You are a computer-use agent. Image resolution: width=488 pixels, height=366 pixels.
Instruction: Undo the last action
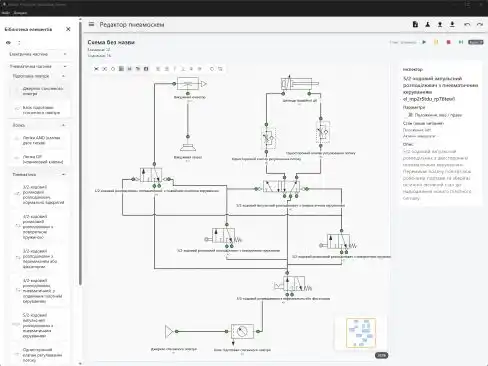coord(467,24)
